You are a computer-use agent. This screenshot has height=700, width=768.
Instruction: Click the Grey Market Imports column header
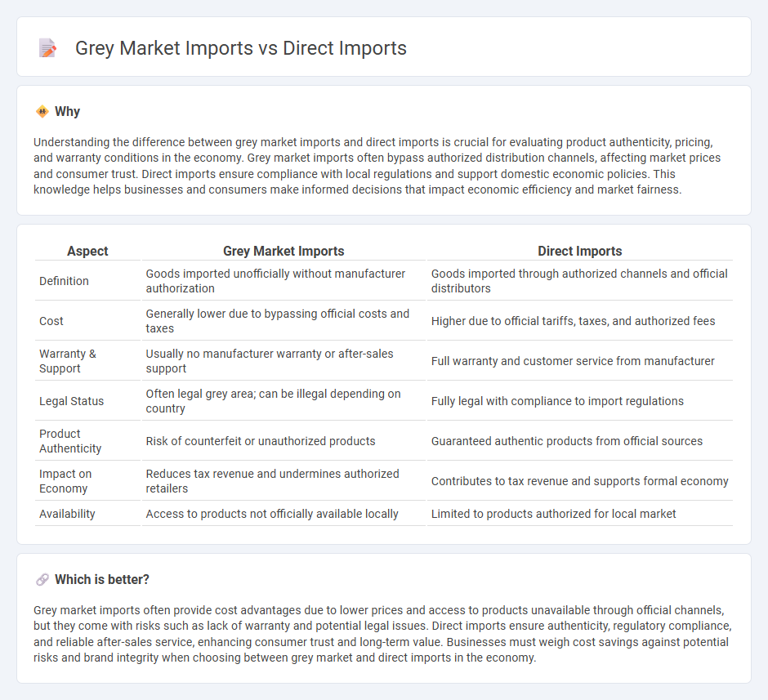click(x=284, y=251)
